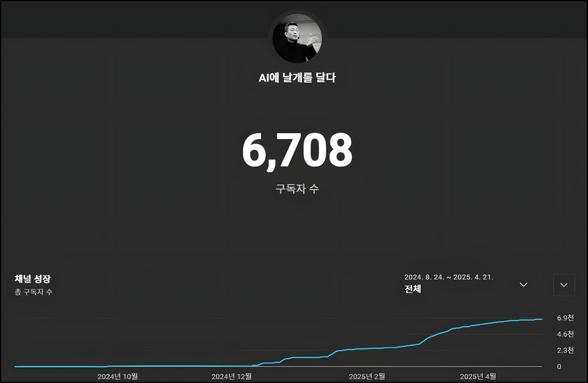
Task: Select the 전체 period label
Action: pyautogui.click(x=413, y=289)
